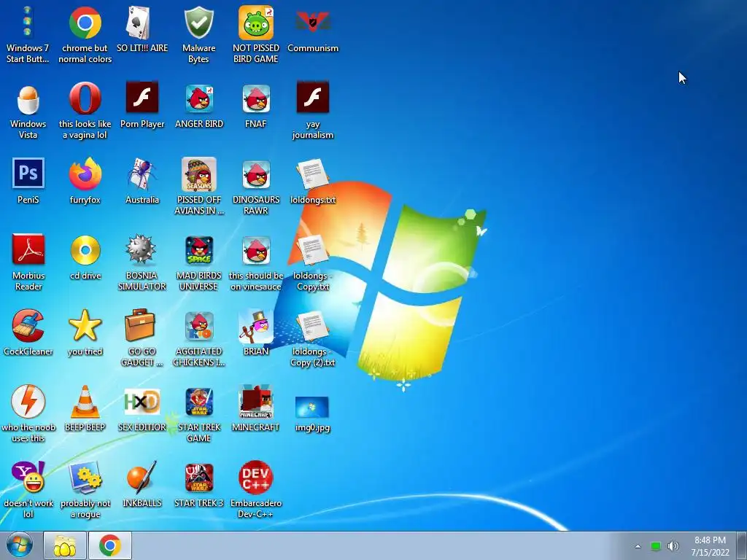Show hidden system tray icons
Image resolution: width=747 pixels, height=560 pixels.
click(x=638, y=547)
